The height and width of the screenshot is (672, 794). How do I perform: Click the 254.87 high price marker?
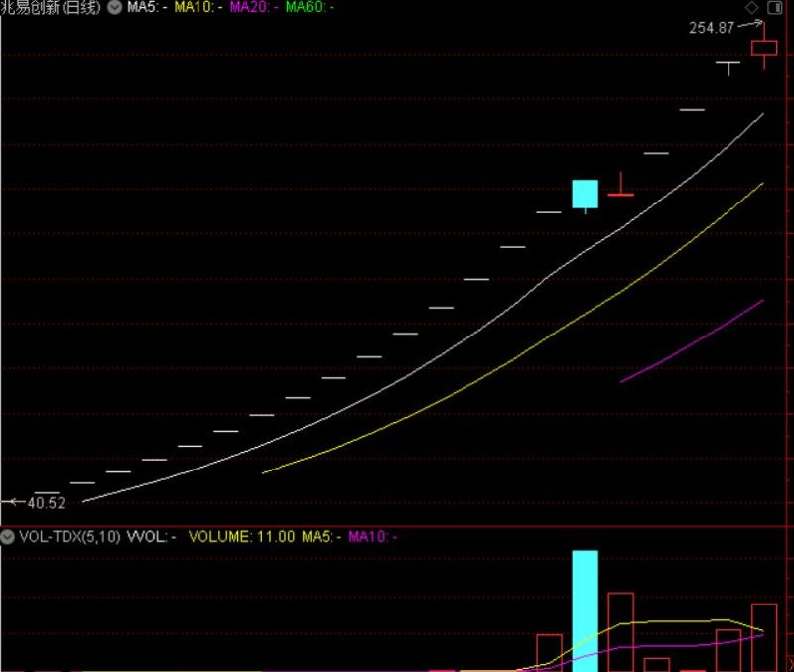coord(712,28)
